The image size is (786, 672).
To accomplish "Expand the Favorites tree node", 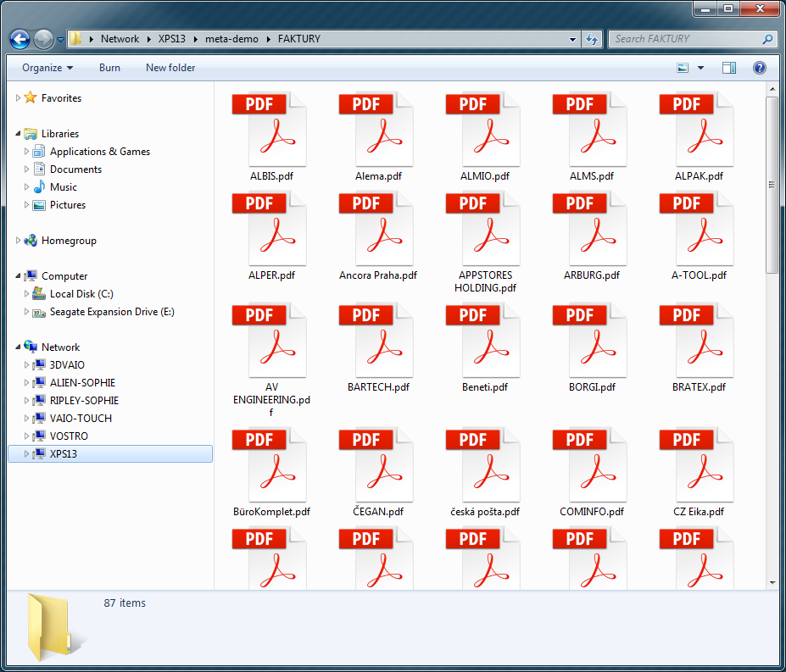I will click(18, 97).
